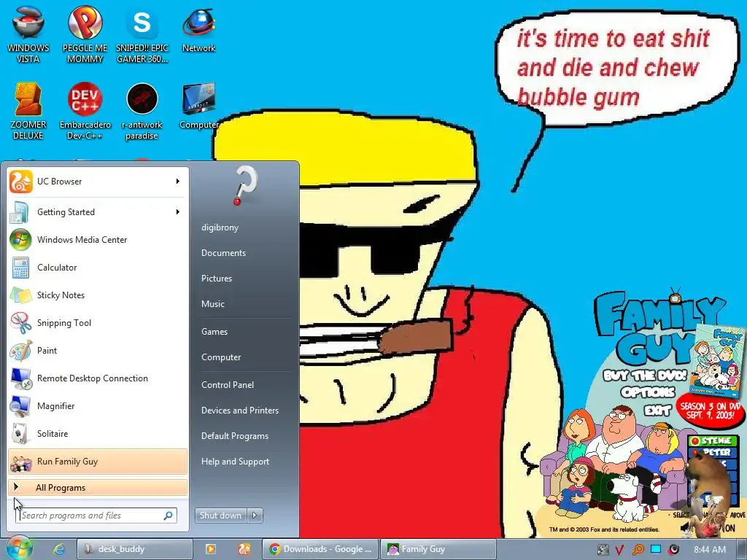Expand the Getting Started submenu arrow
Viewport: 747px width, 560px height.
[x=178, y=212]
